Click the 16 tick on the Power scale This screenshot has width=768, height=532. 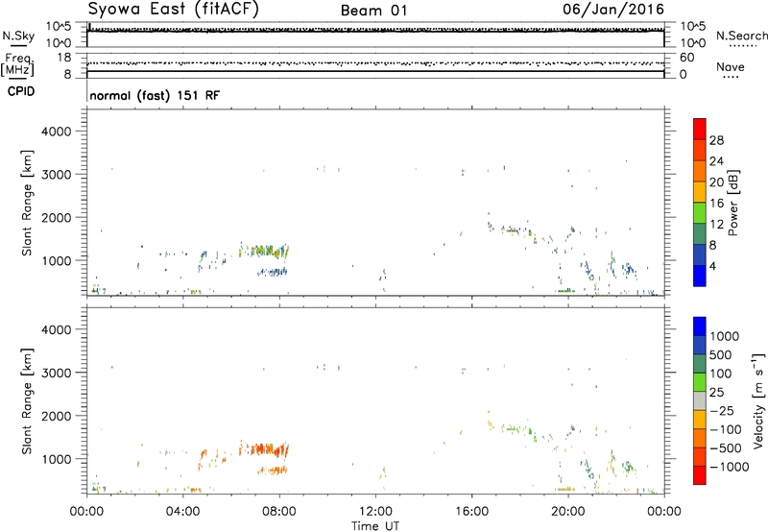click(716, 204)
